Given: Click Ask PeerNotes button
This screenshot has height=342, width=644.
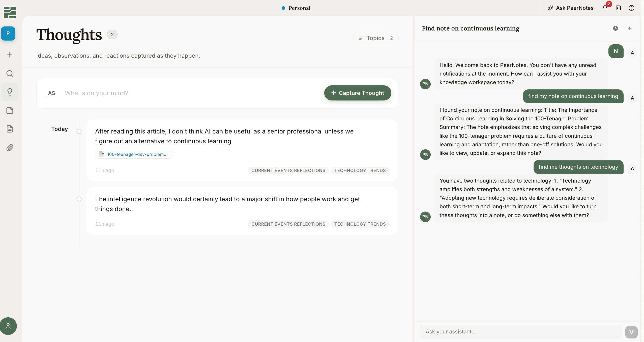Looking at the screenshot, I should click(x=571, y=8).
